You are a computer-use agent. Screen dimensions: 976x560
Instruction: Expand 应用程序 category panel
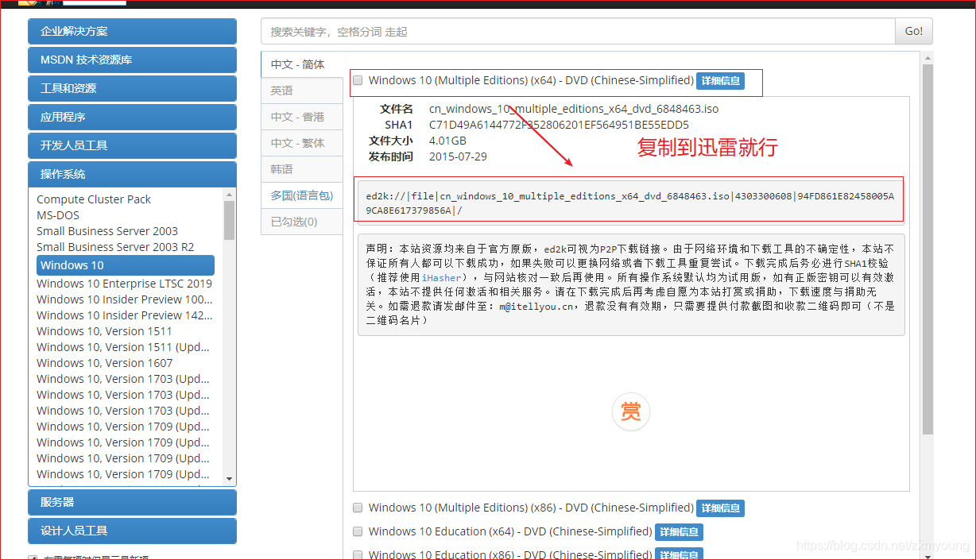[132, 118]
